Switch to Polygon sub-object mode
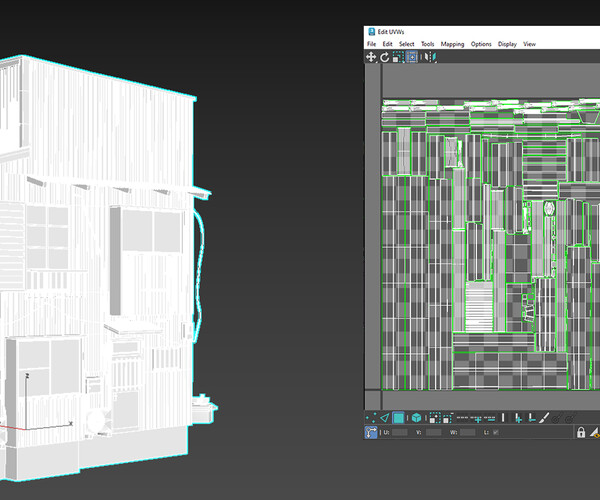The image size is (600, 500). click(x=397, y=418)
